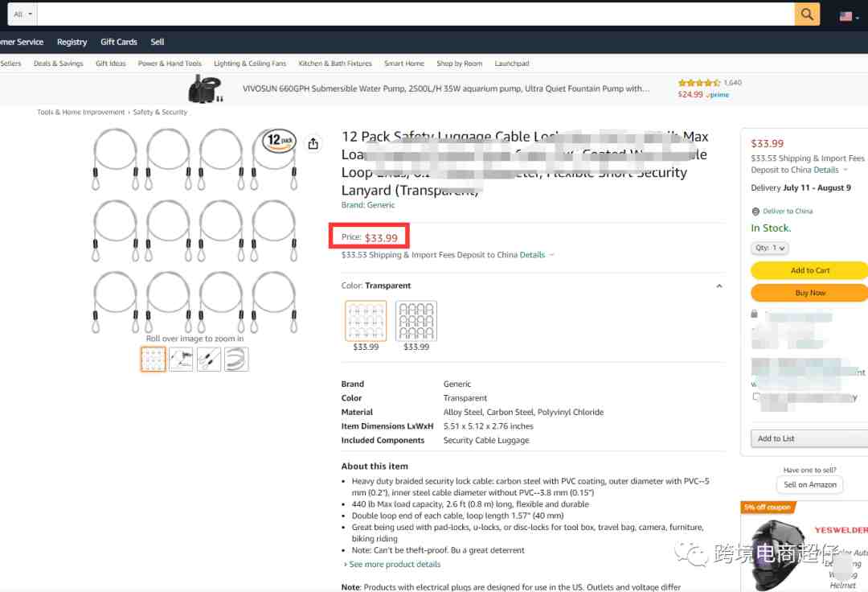Click the secure transaction lock icon
Image resolution: width=868 pixels, height=592 pixels.
pyautogui.click(x=754, y=314)
